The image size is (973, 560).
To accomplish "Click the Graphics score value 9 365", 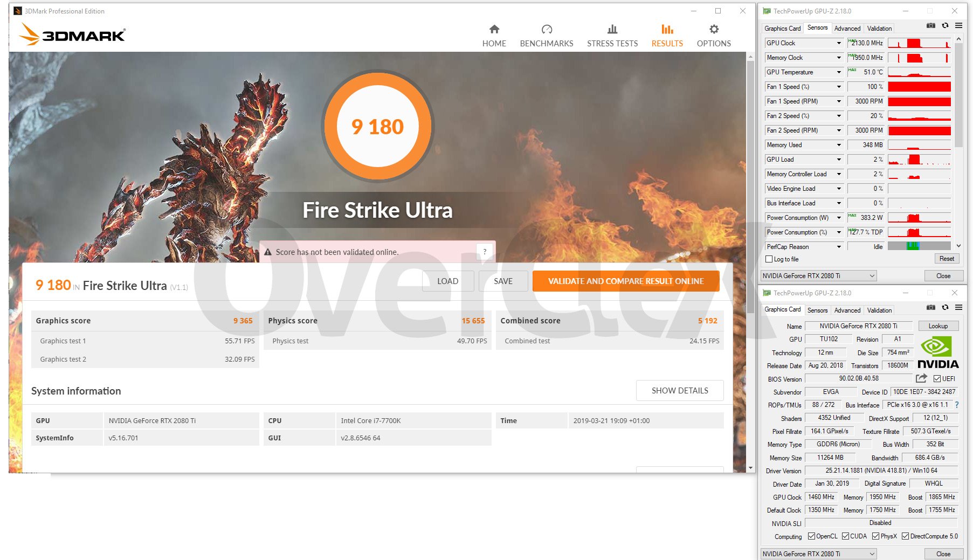I will (x=243, y=320).
